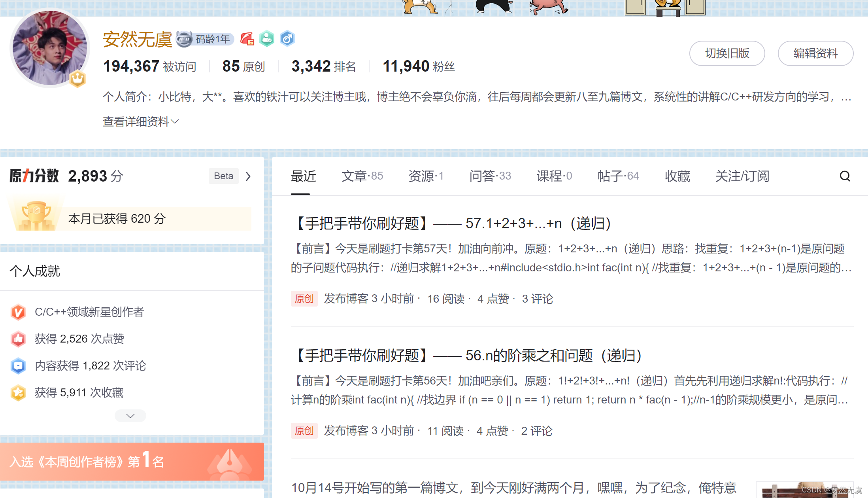
Task: Expand more personal achievements chevron
Action: pos(130,416)
